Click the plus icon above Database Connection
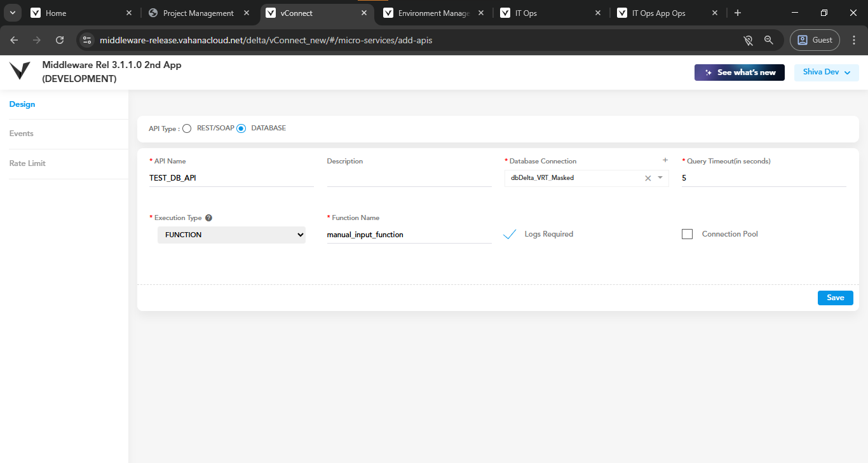Image resolution: width=868 pixels, height=463 pixels. point(665,160)
